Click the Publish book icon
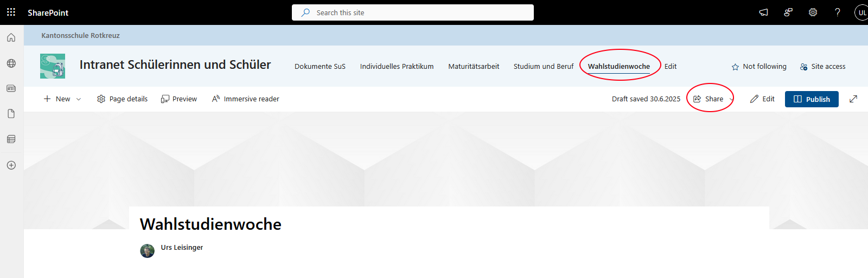868x278 pixels. tap(797, 99)
